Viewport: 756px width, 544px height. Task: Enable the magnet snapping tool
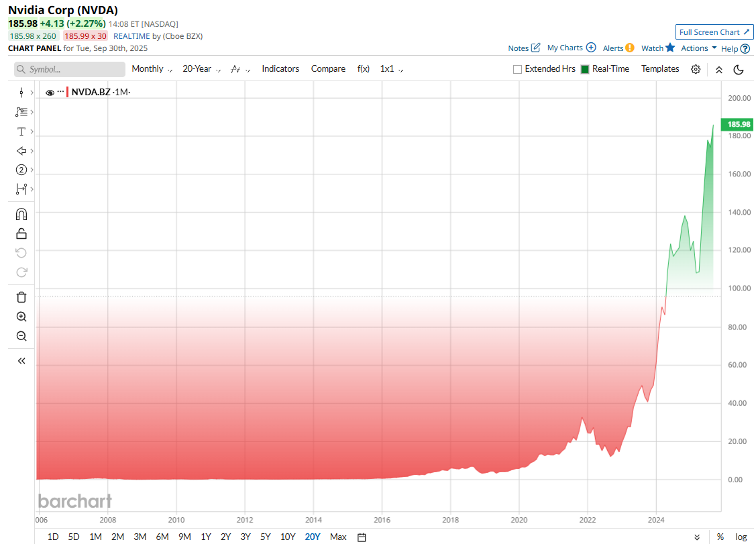21,213
